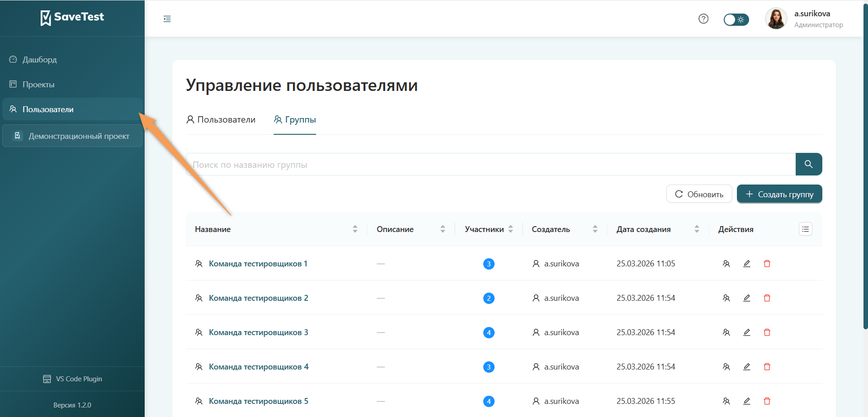Delete Команда тестировщиков 3 via the trash icon
This screenshot has height=417, width=868.
coord(767,332)
